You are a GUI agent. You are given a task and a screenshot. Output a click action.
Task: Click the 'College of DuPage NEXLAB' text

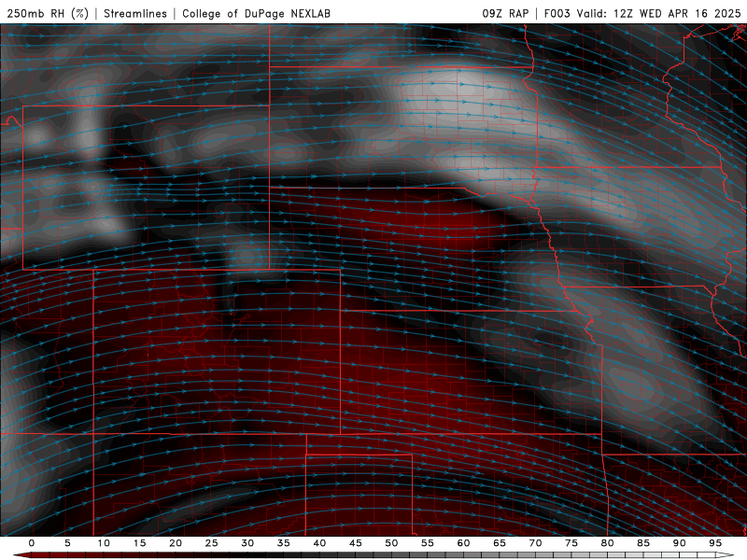click(256, 13)
